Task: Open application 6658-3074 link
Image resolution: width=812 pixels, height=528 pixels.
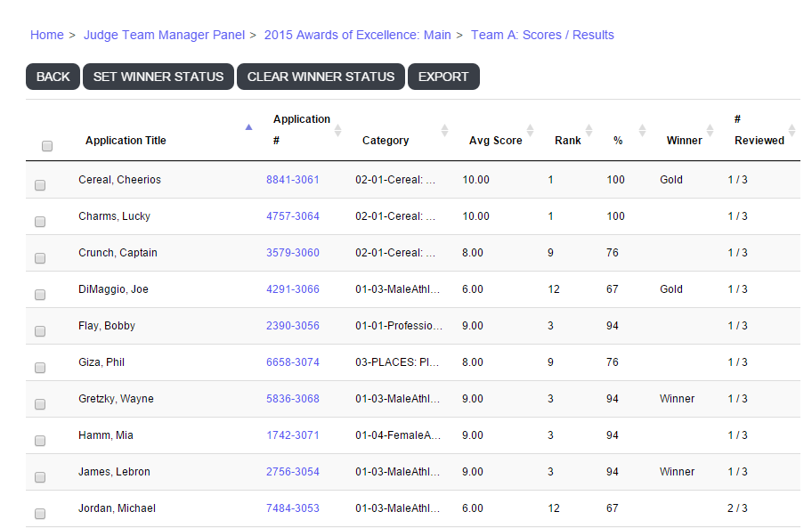Action: 293,361
